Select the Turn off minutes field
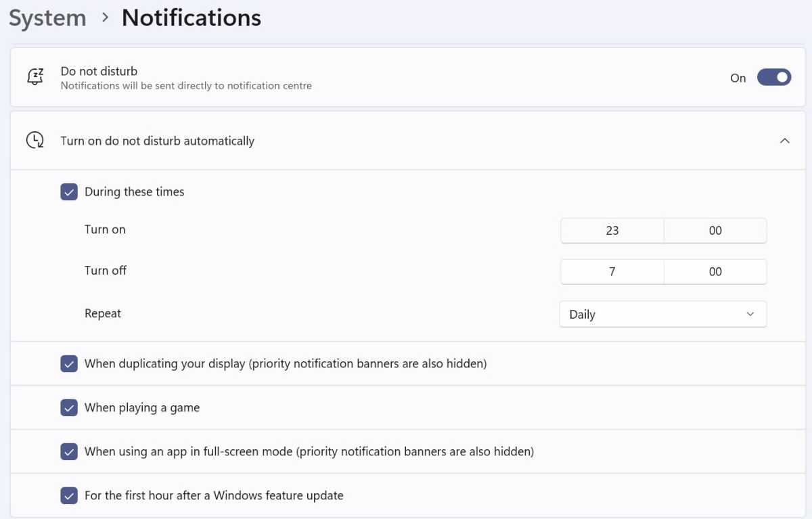Screen dimensions: 812x519 [x=715, y=271]
